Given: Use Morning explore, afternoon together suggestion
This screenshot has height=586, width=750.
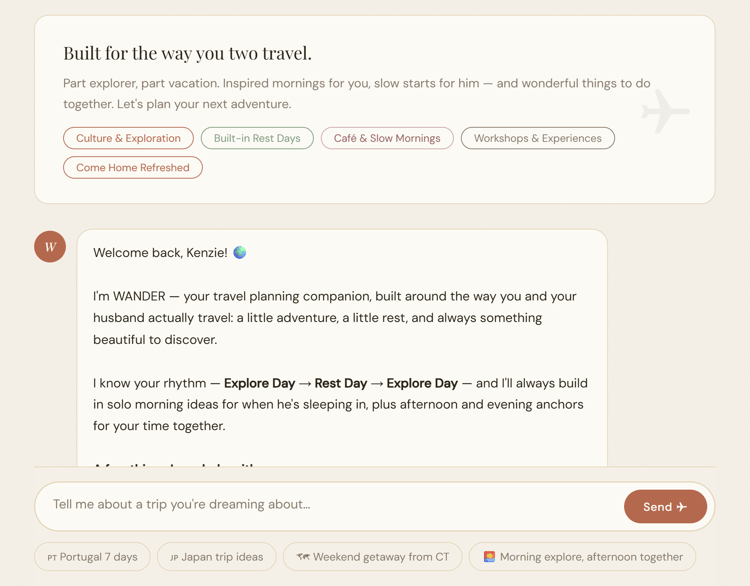Looking at the screenshot, I should click(583, 557).
